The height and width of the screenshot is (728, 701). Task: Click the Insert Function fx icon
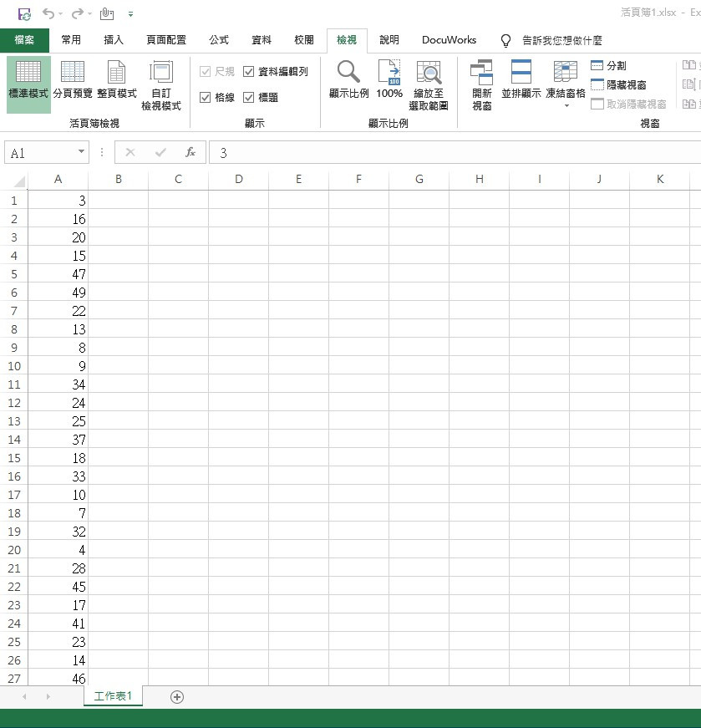coord(190,152)
